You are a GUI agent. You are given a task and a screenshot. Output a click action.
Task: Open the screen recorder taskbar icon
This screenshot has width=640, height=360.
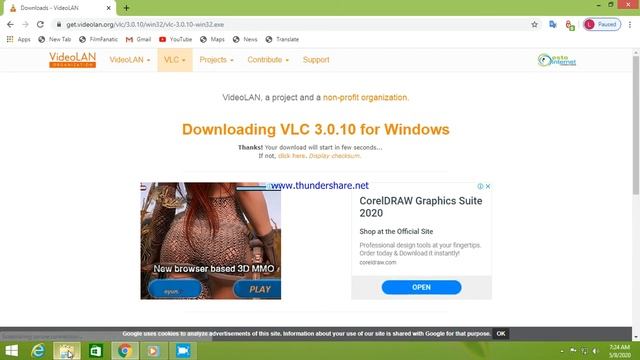tap(183, 351)
